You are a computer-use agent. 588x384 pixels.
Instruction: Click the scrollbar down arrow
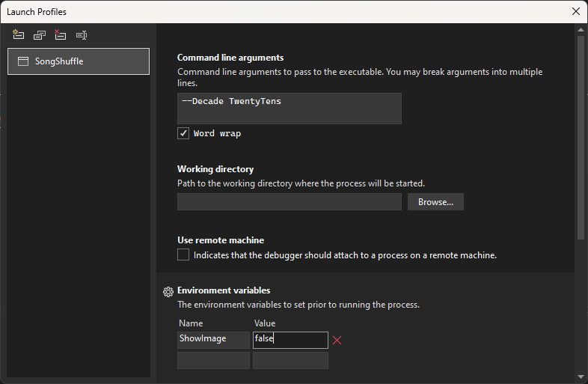point(581,377)
